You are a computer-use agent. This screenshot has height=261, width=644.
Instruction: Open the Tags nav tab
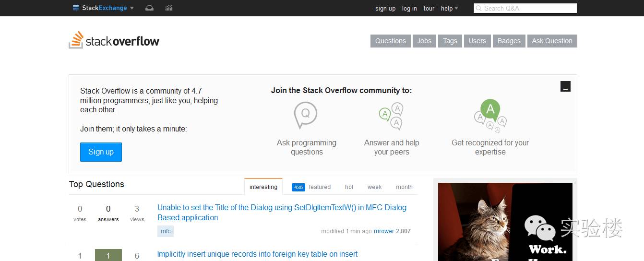450,41
